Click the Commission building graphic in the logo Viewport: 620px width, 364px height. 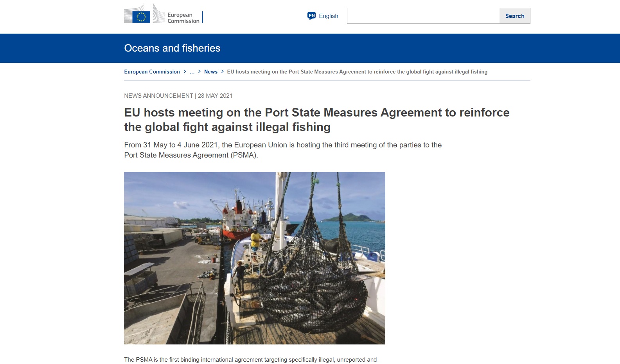click(x=158, y=13)
